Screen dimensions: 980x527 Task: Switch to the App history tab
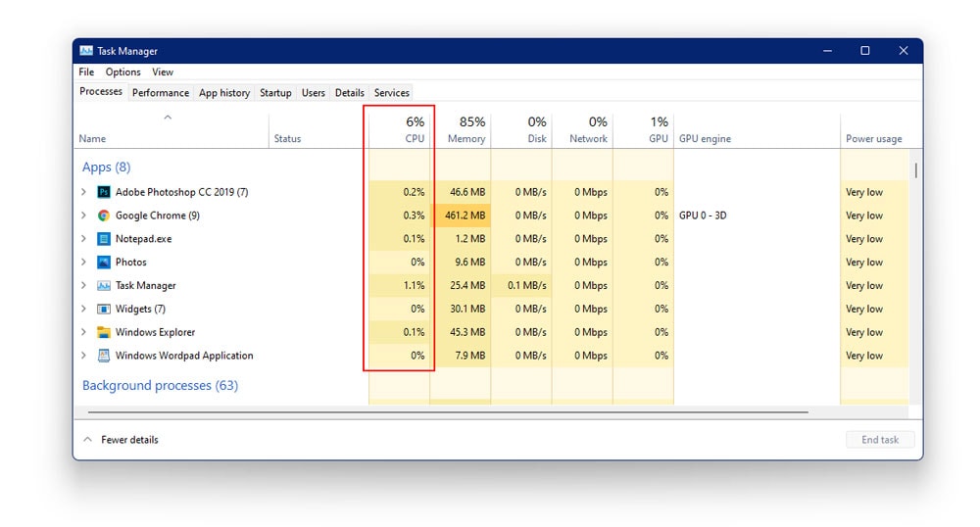click(x=224, y=92)
